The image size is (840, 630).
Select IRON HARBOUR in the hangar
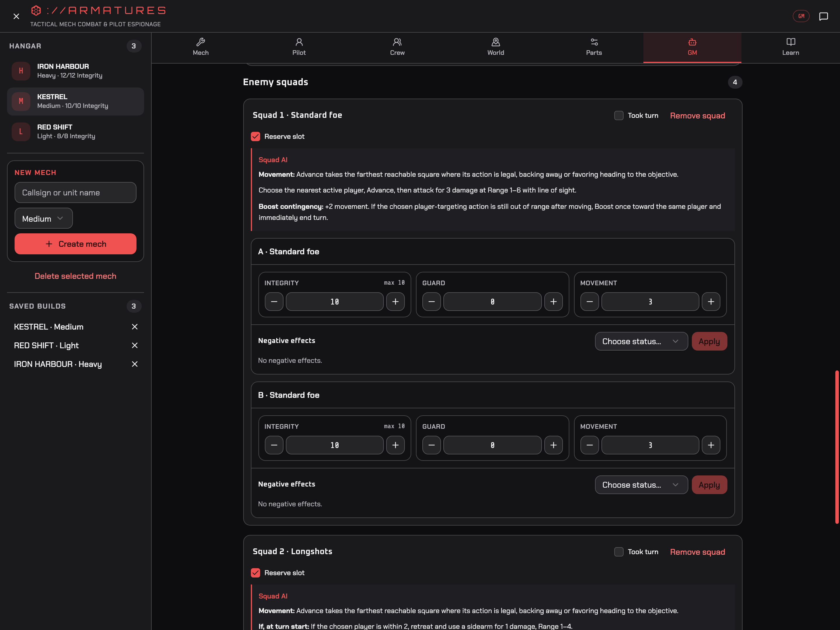pos(76,71)
